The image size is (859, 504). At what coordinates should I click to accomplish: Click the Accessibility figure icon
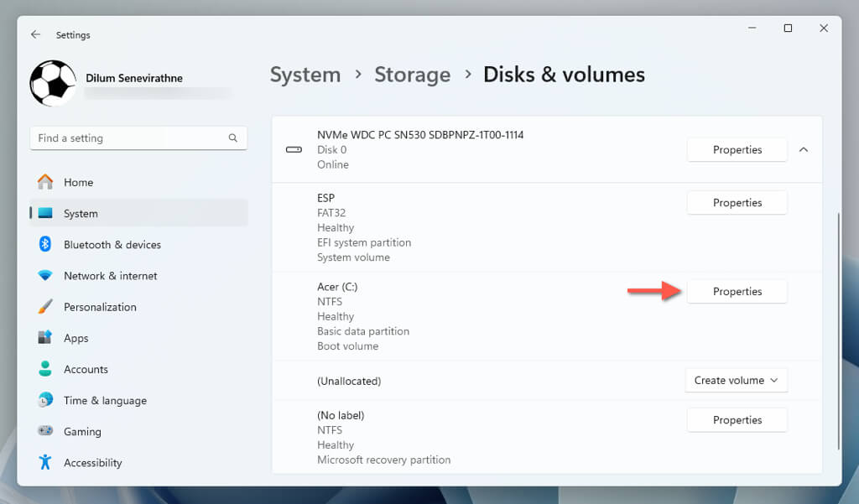(45, 462)
